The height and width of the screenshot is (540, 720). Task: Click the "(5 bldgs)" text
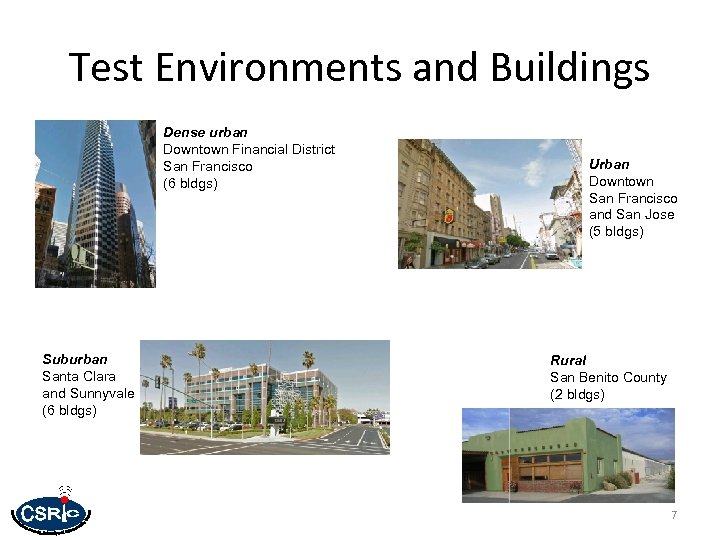click(616, 231)
